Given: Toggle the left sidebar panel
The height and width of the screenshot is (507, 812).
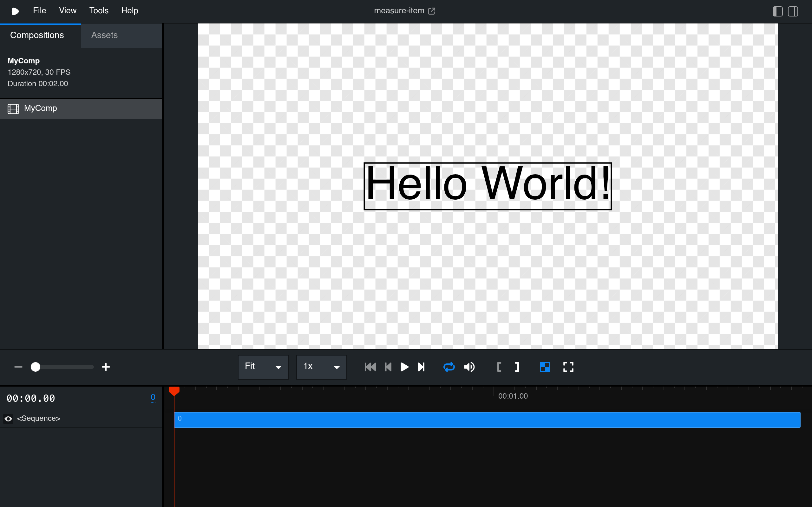Looking at the screenshot, I should click(777, 11).
